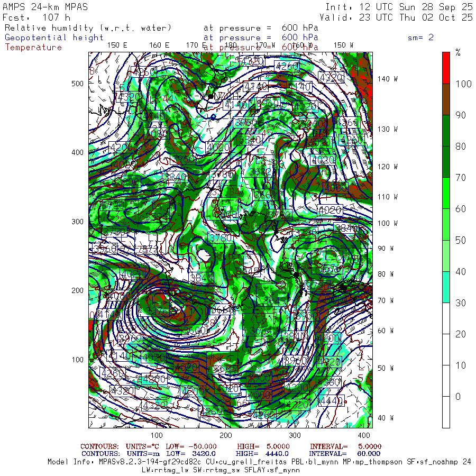Click the brown 90-100% legend color band
This screenshot has height=476, width=476.
pos(446,99)
